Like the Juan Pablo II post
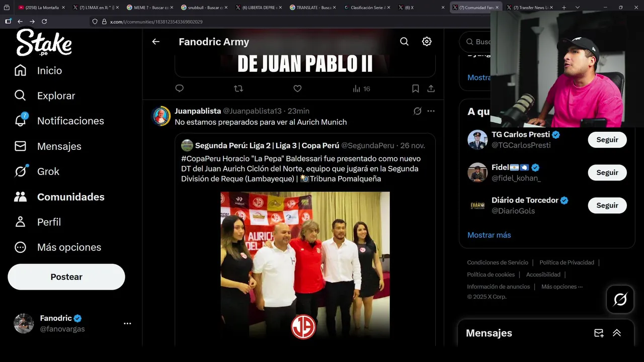The width and height of the screenshot is (644, 362). [x=297, y=88]
